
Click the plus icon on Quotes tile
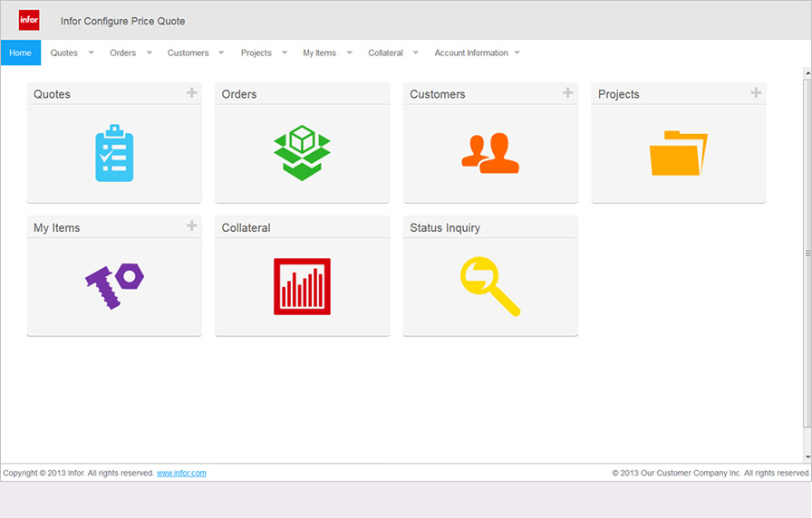point(191,92)
